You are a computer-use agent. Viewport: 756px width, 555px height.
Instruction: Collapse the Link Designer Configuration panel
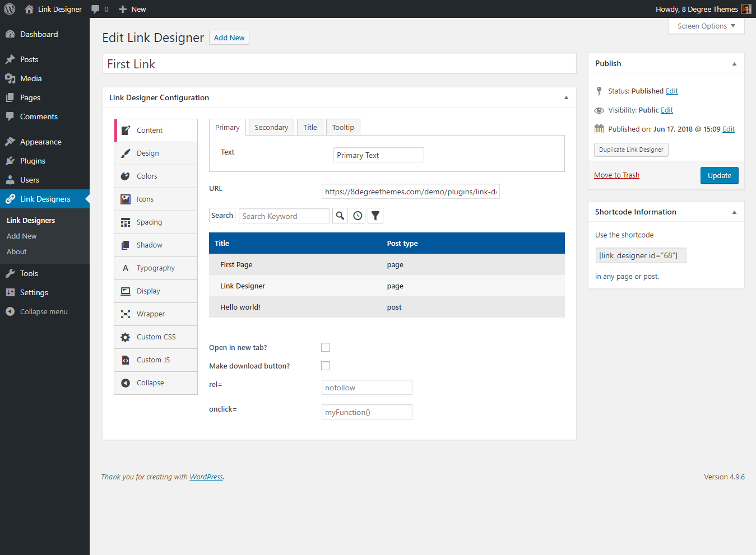566,97
